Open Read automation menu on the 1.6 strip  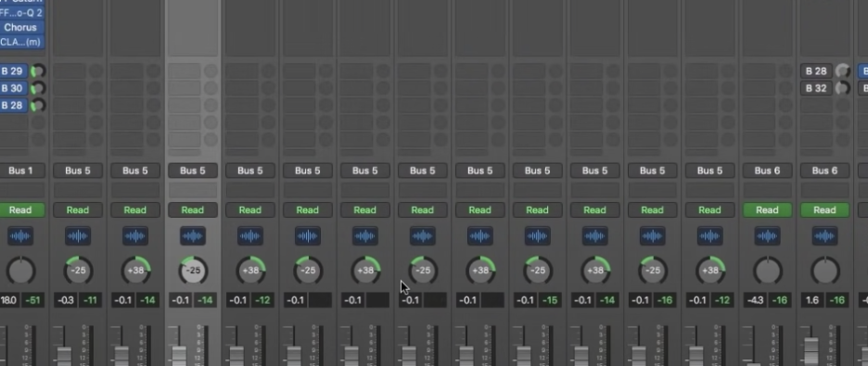[x=824, y=210]
